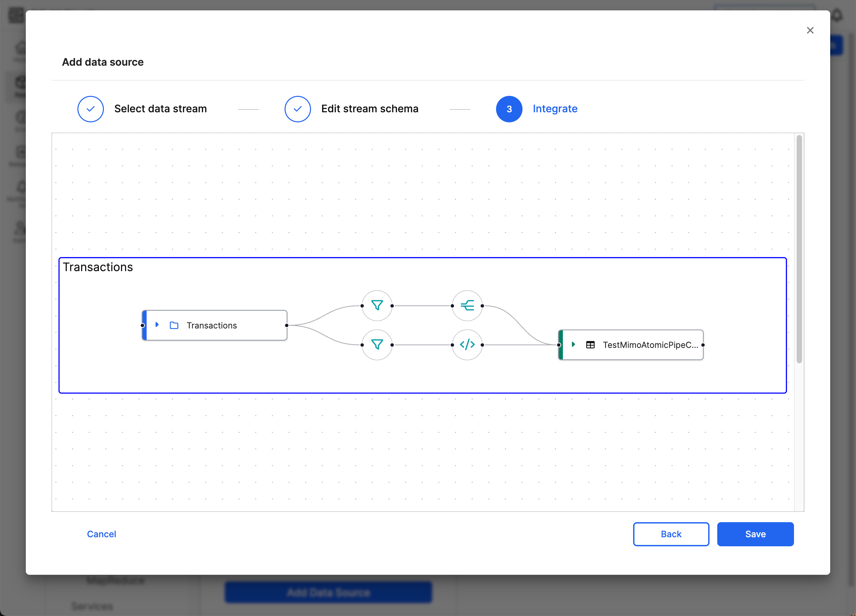The image size is (856, 616).
Task: Expand the Transactions source node
Action: (x=158, y=325)
